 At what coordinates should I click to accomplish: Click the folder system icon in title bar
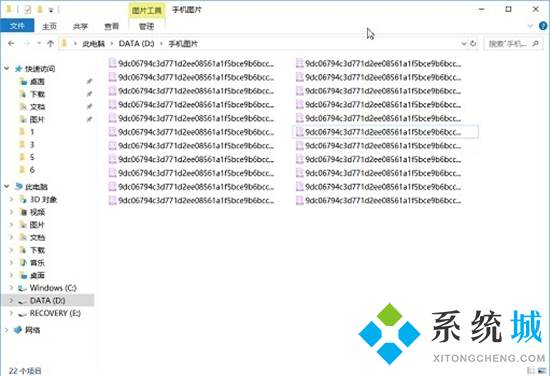pyautogui.click(x=9, y=9)
